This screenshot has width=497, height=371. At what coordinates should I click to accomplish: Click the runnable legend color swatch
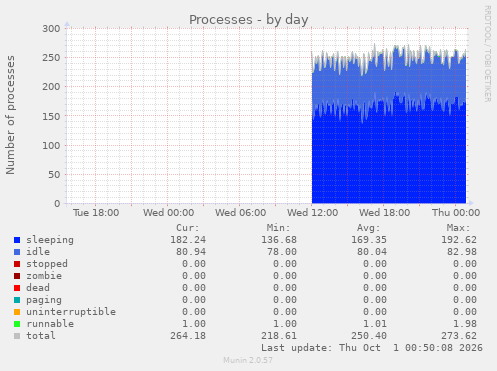(x=17, y=324)
